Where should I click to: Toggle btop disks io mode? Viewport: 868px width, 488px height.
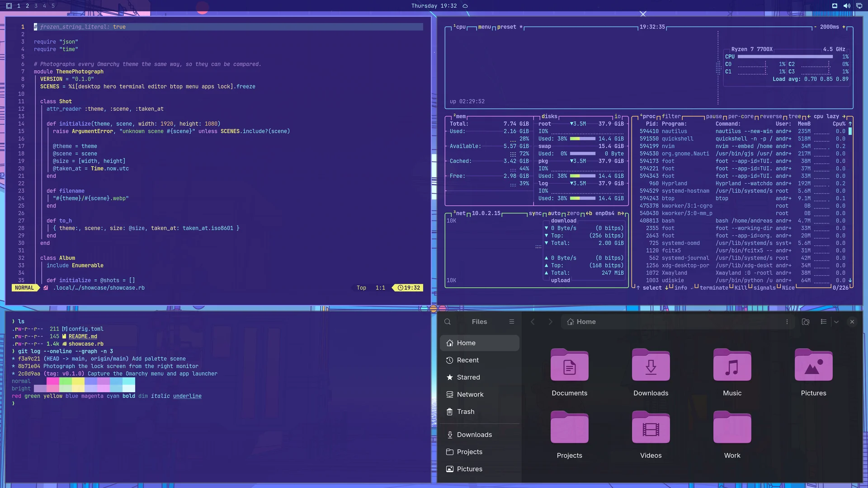(x=617, y=117)
